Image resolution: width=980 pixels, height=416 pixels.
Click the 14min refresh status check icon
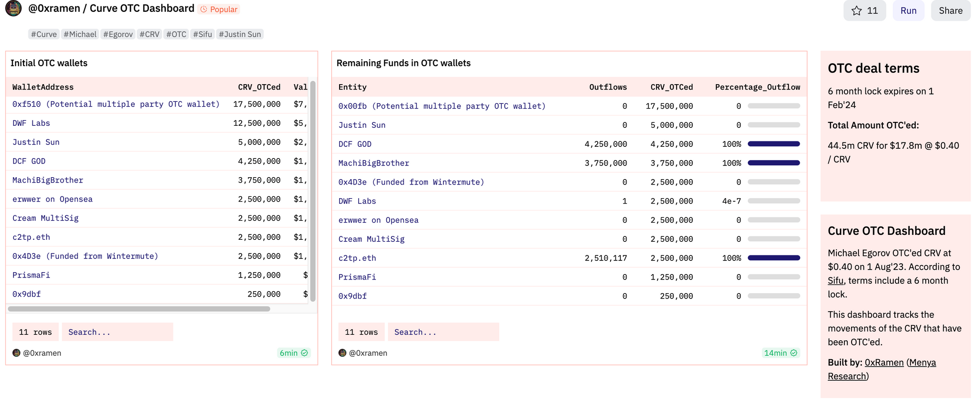pyautogui.click(x=794, y=353)
